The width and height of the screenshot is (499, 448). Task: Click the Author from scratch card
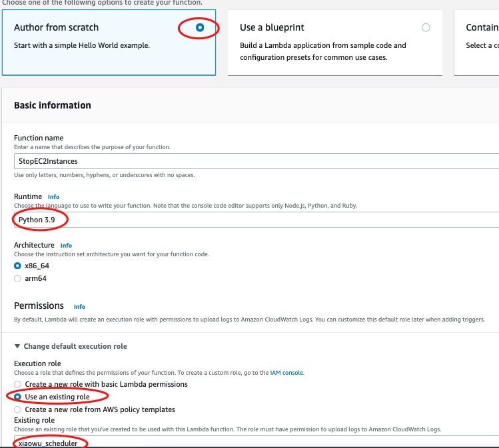pyautogui.click(x=109, y=43)
